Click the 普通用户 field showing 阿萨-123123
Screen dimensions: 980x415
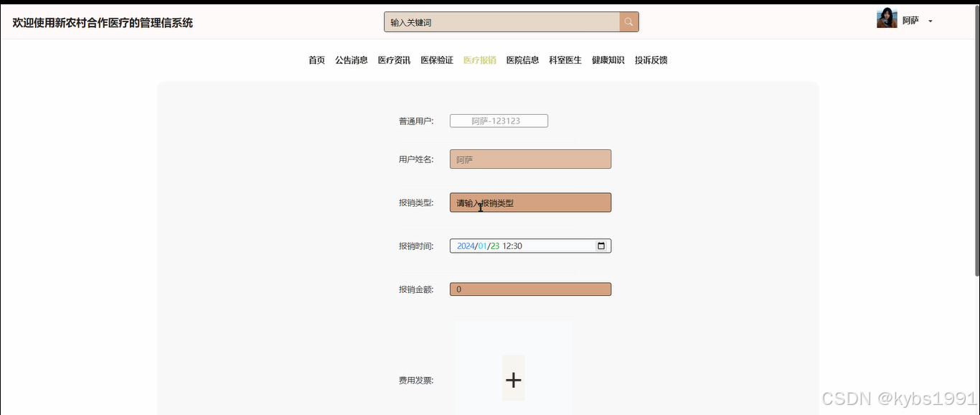tap(499, 121)
